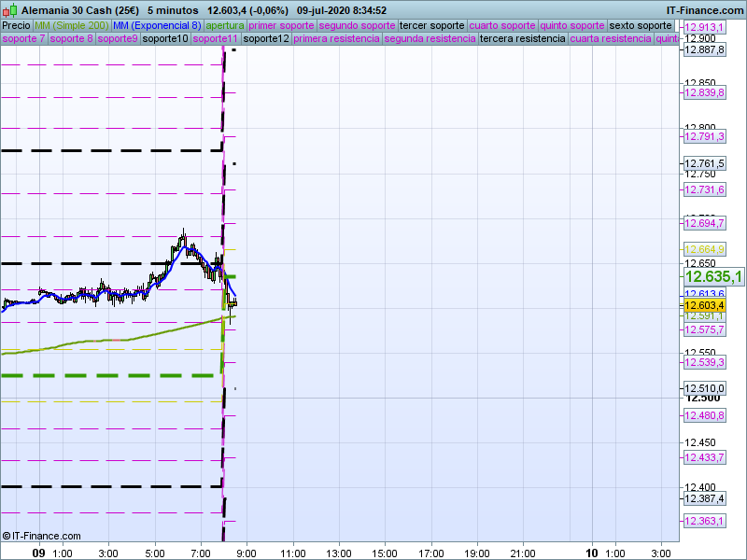747x560 pixels.
Task: Click the price level tag 12.363,1
Action: click(x=705, y=521)
